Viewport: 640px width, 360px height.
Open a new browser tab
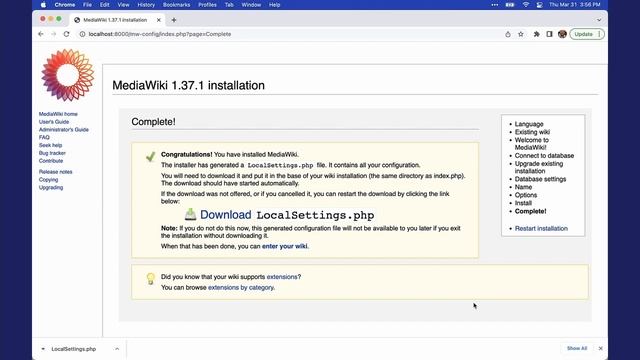[174, 20]
